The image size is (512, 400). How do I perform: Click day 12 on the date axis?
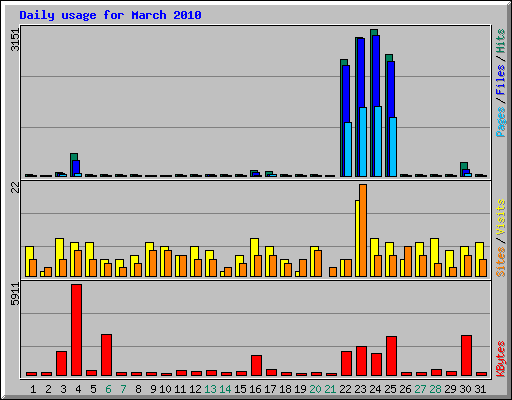click(x=195, y=389)
